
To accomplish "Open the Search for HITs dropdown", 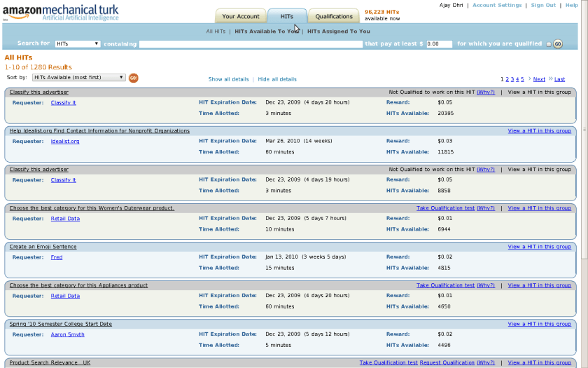I will click(x=77, y=43).
